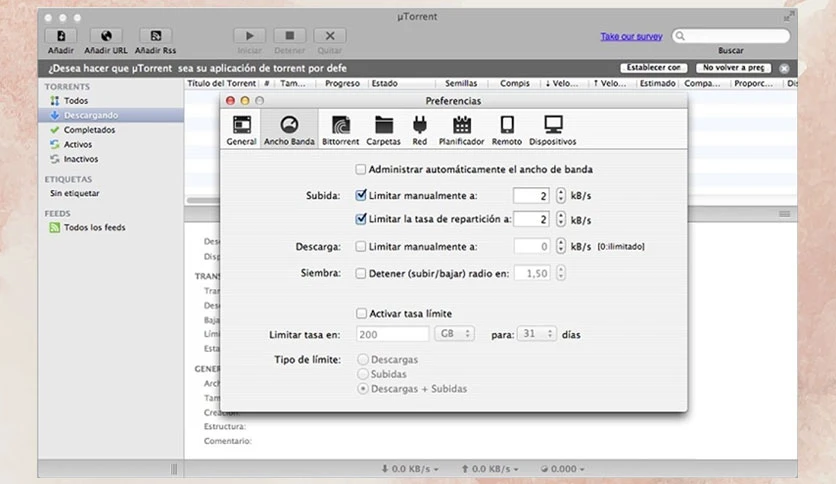The image size is (836, 484).
Task: Open the Bittorrent preferences tab
Action: pyautogui.click(x=341, y=130)
